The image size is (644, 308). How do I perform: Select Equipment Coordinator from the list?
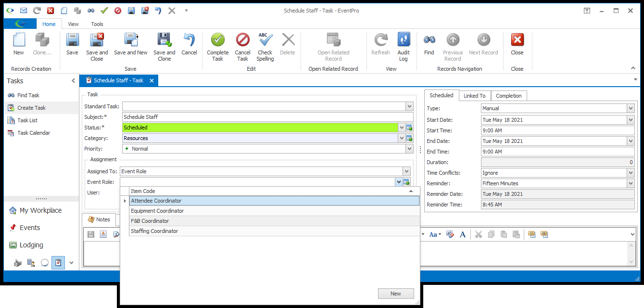pyautogui.click(x=274, y=211)
